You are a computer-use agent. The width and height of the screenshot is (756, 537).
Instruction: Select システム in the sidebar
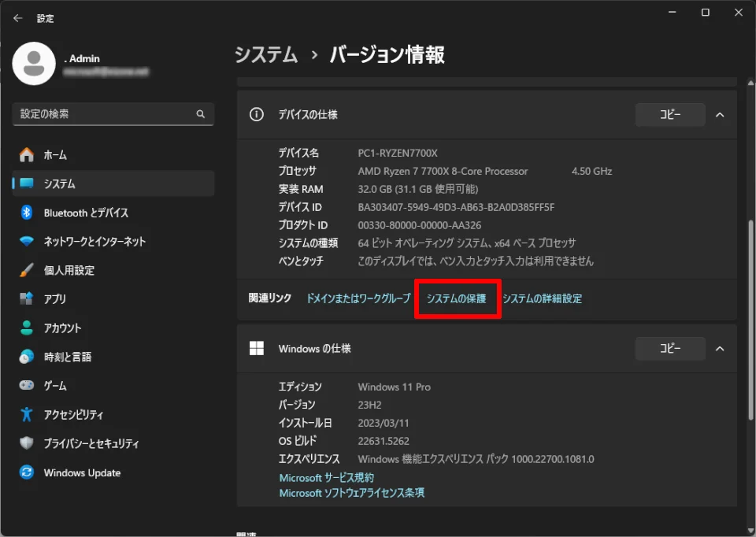[113, 183]
